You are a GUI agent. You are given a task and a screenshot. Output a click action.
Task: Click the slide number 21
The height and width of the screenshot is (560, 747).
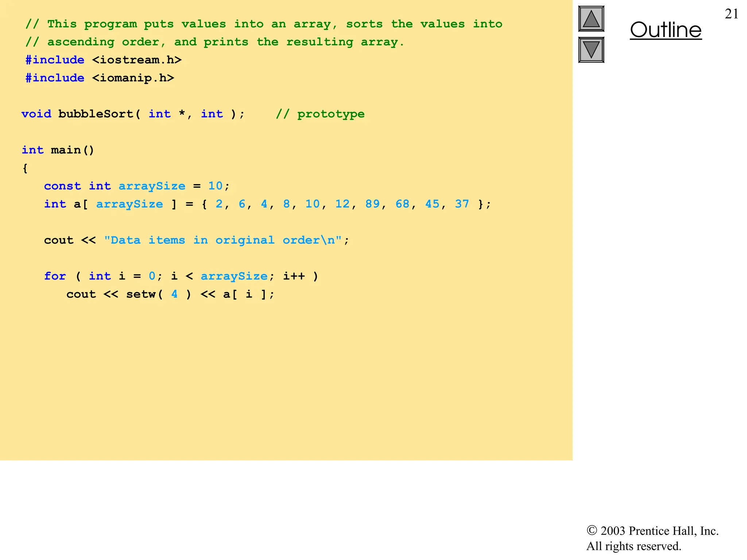[731, 14]
